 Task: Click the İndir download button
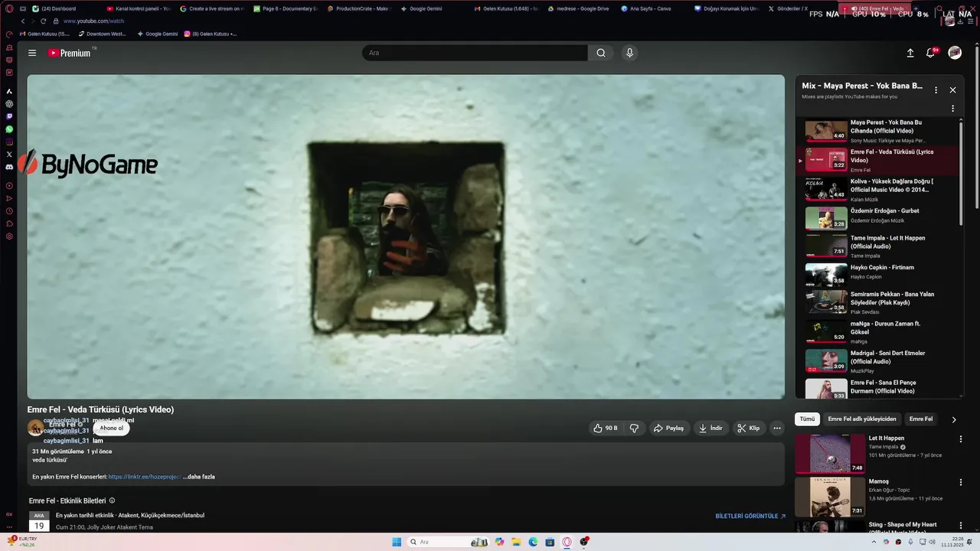710,428
